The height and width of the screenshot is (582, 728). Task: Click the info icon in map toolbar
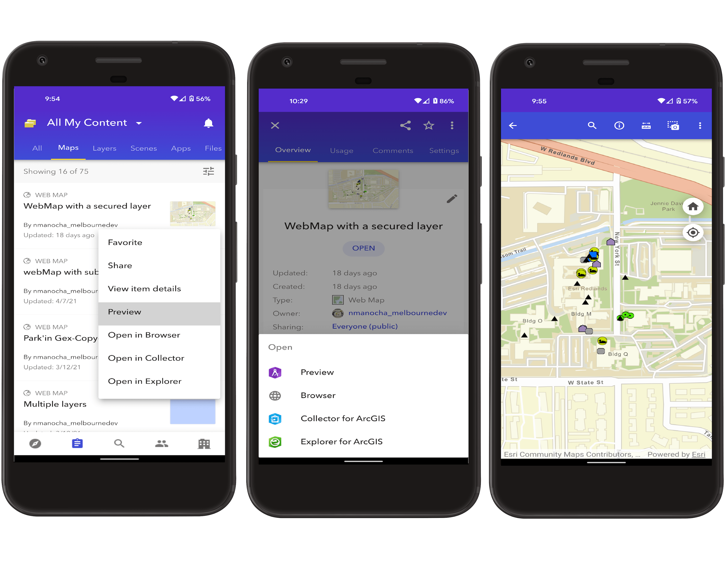pos(621,126)
